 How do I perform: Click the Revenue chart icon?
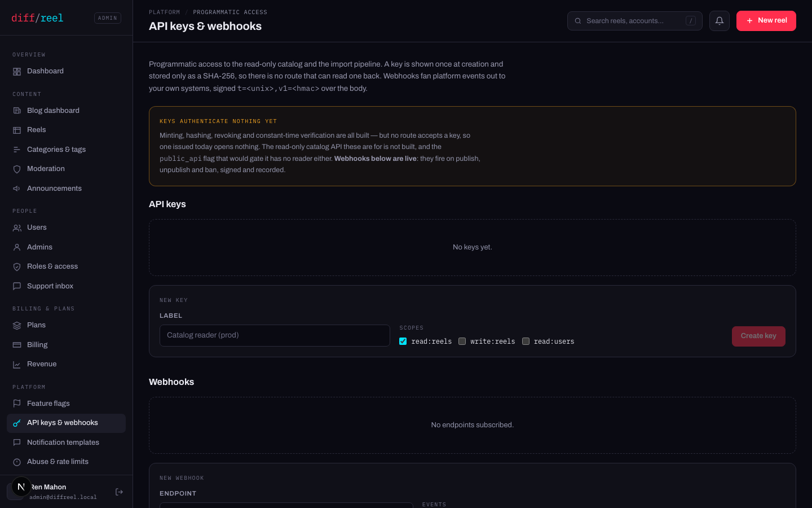[x=17, y=365]
